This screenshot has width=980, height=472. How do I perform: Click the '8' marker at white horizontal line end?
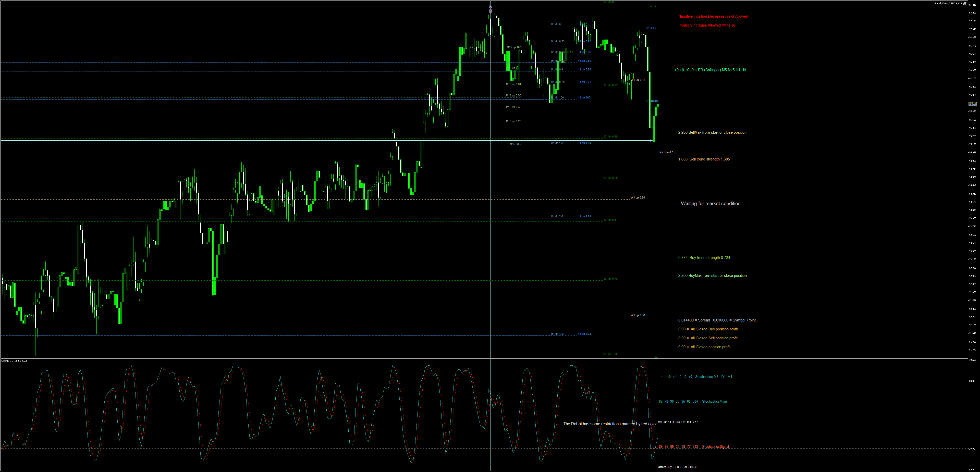coord(652,141)
